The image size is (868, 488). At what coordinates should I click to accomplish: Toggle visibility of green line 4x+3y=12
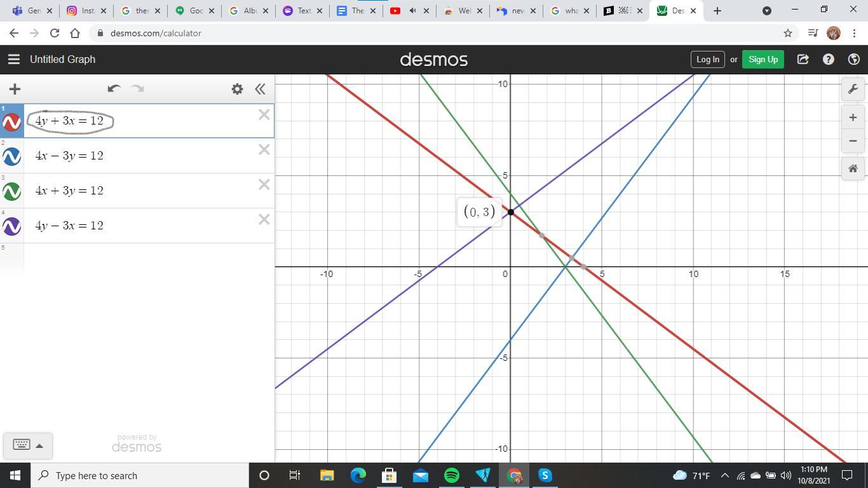[x=12, y=191]
